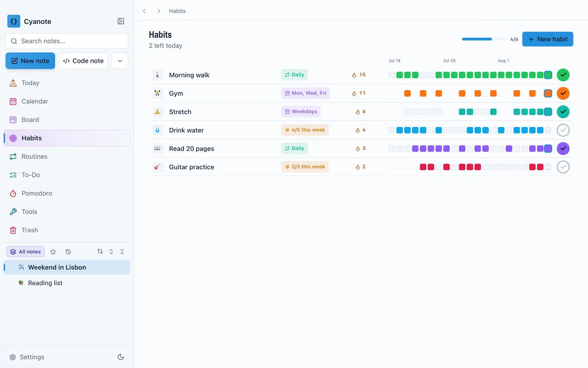588x368 pixels.
Task: Uncheck Read 20 pages for today
Action: [x=563, y=149]
